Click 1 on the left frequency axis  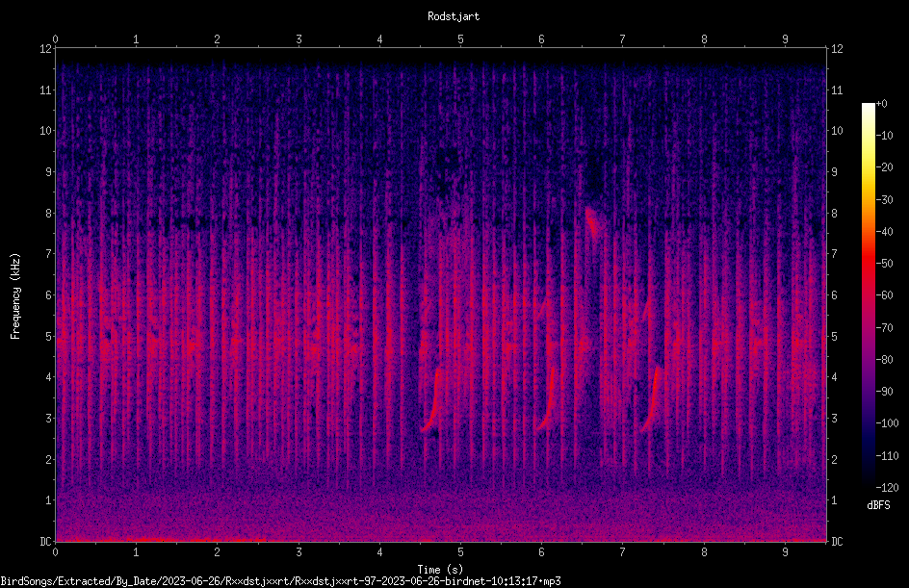coord(49,500)
